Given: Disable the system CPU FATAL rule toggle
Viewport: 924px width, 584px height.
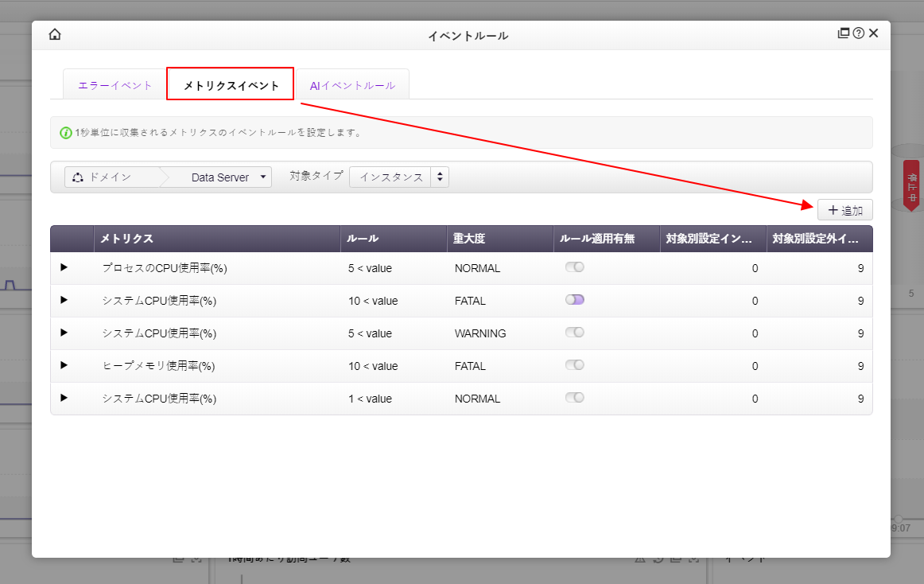Looking at the screenshot, I should 575,300.
